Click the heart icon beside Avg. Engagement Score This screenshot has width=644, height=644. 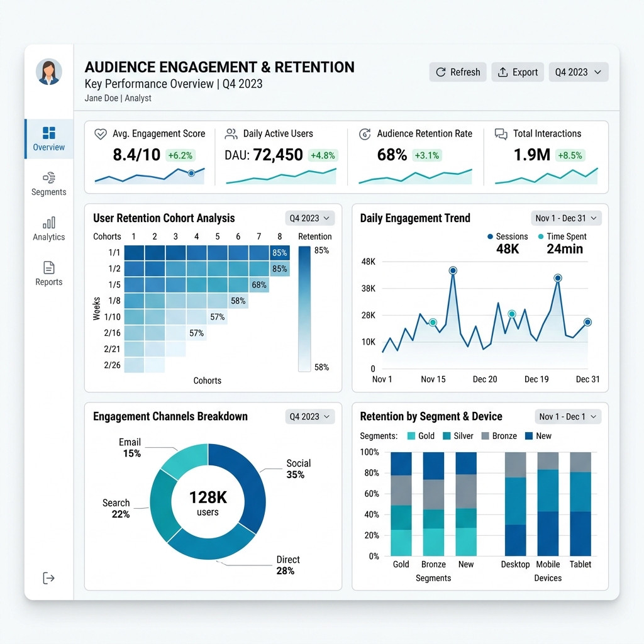(101, 134)
